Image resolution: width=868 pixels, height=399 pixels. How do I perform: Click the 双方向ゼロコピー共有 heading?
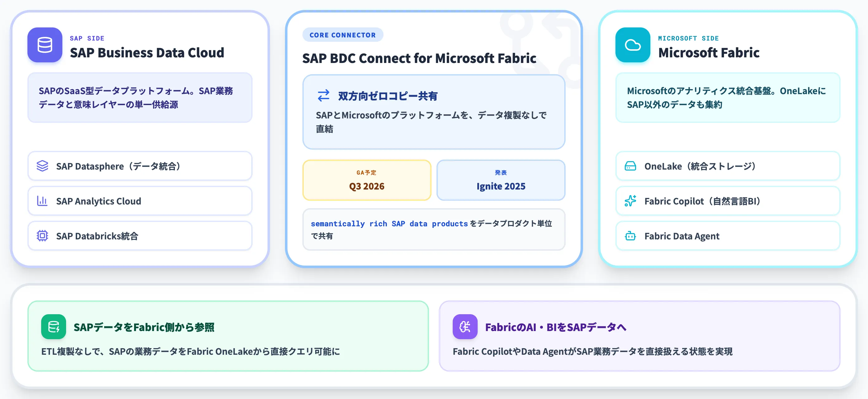coord(388,96)
